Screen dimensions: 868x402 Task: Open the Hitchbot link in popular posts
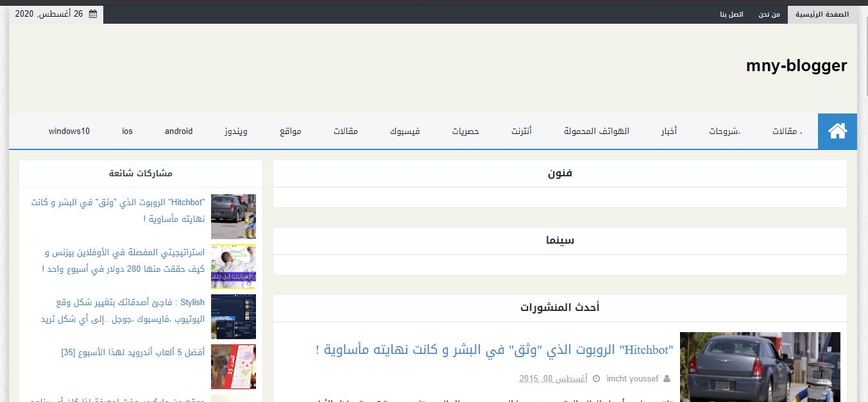point(117,210)
